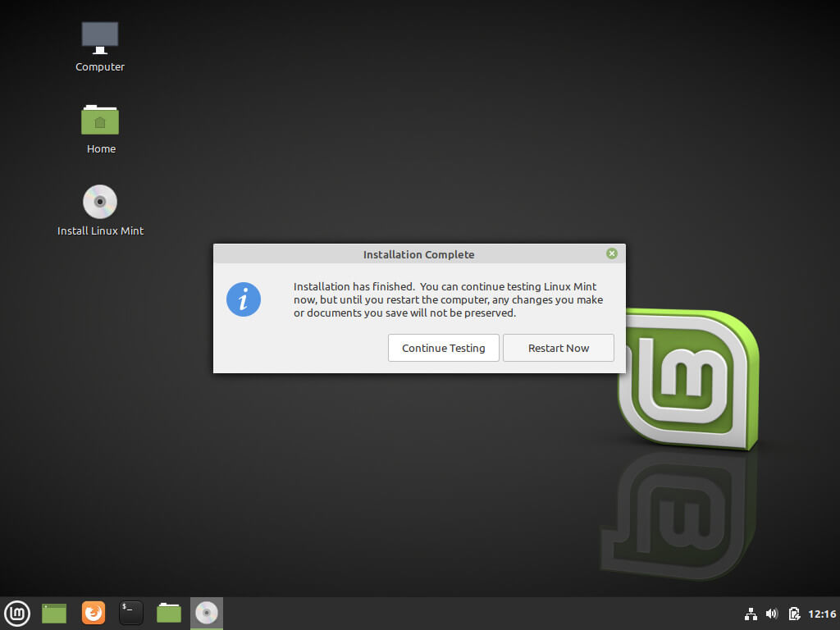Select the installer window in the taskbar
The width and height of the screenshot is (840, 630).
click(207, 614)
